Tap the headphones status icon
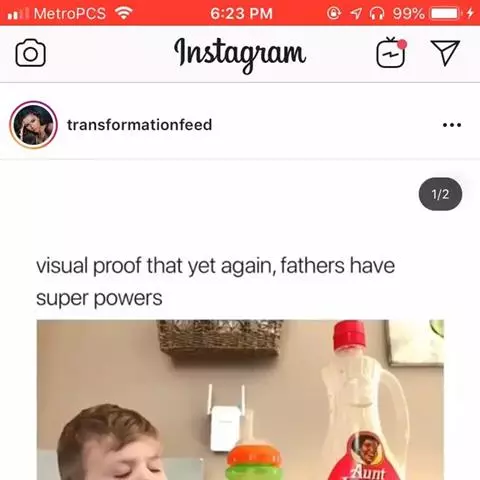 tap(377, 13)
